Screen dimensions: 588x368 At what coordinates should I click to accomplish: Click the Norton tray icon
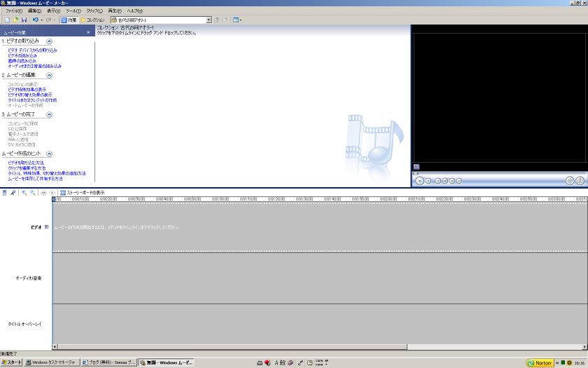click(540, 363)
